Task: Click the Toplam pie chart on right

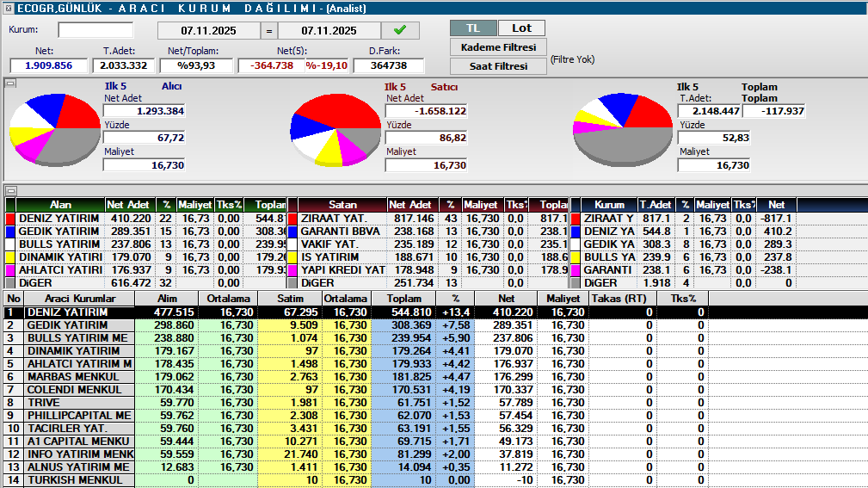Action: click(x=618, y=129)
